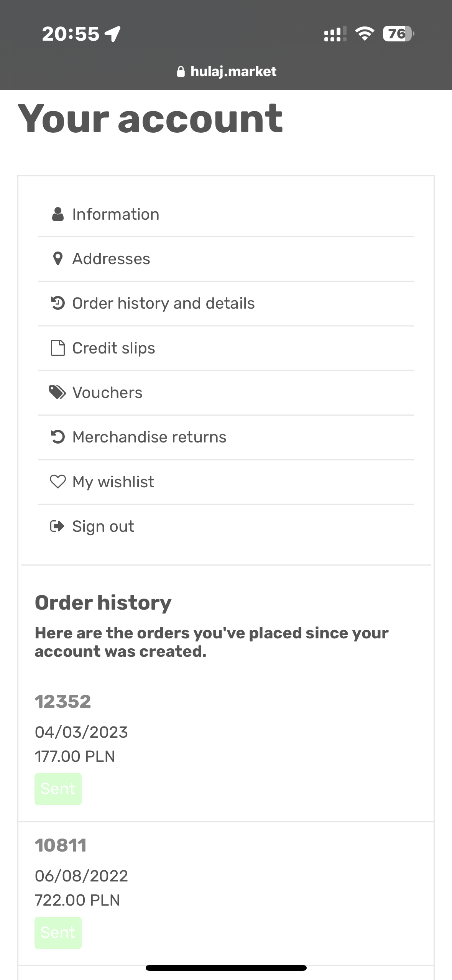This screenshot has width=452, height=980.
Task: Tap the sign out arrow icon
Action: pos(58,526)
